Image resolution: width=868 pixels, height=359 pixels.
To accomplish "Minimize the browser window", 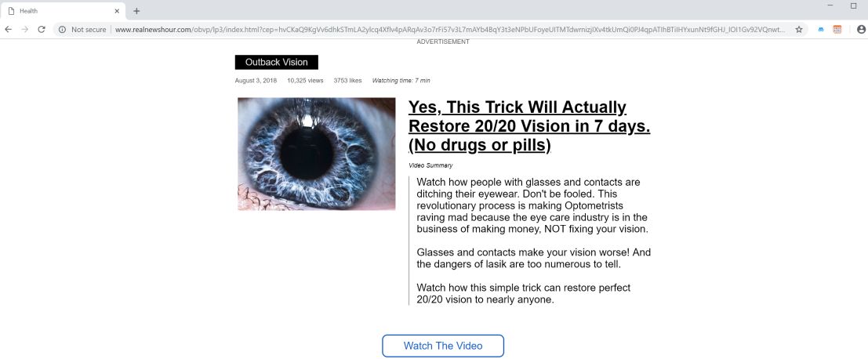I will [x=830, y=5].
